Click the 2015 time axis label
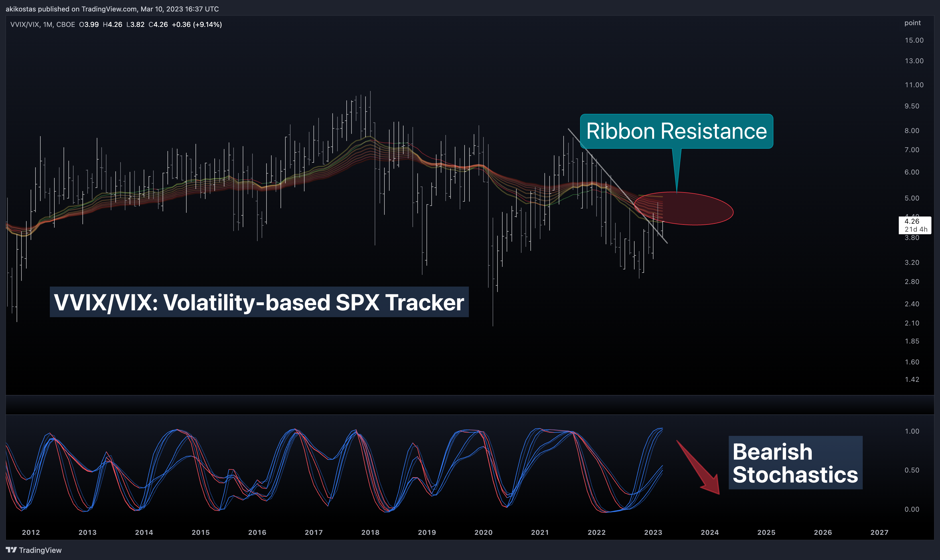940x560 pixels. [201, 533]
